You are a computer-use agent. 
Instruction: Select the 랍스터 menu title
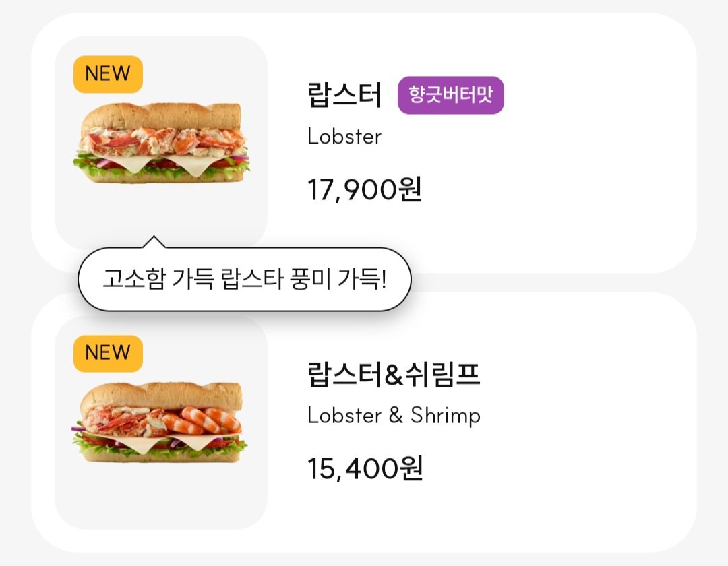click(x=344, y=95)
